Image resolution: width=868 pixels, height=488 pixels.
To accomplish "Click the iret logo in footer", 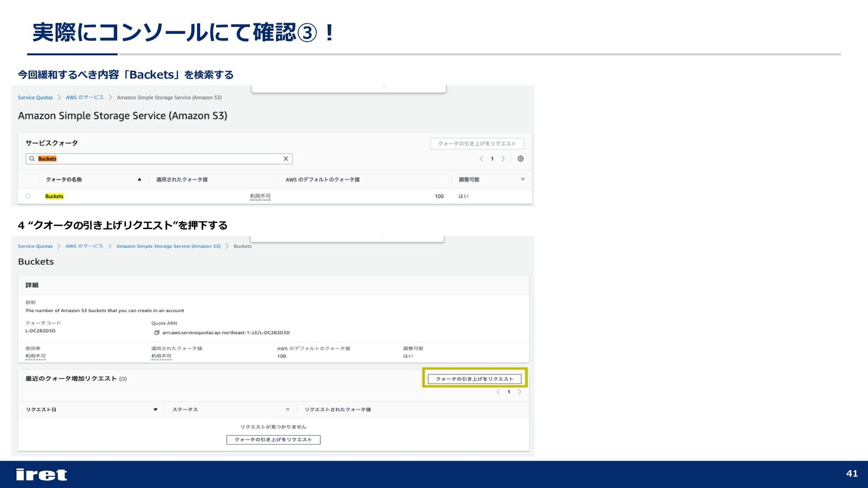I will click(42, 474).
